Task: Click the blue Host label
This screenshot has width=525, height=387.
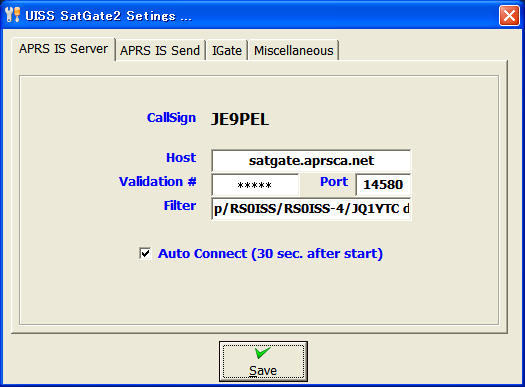Action: (x=181, y=158)
